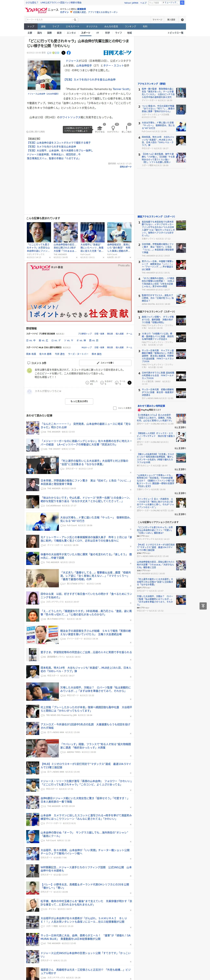Click 記事に関する報告 report icon link

point(35,132)
